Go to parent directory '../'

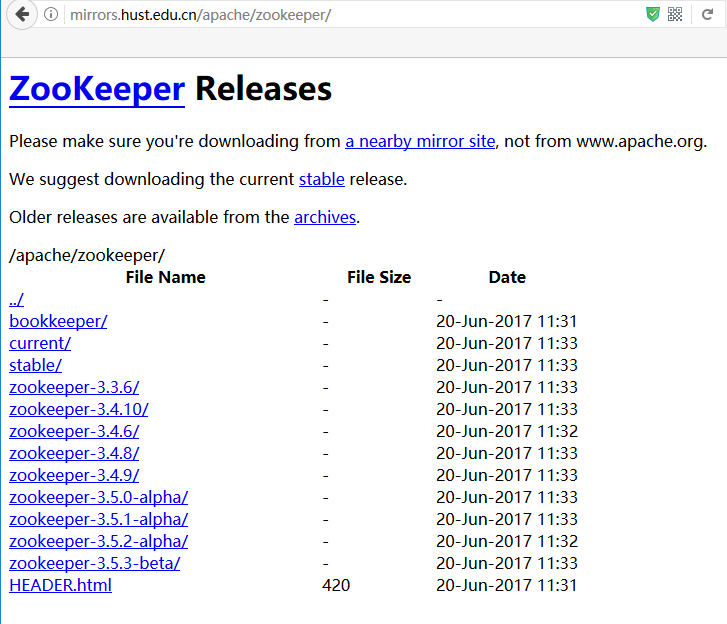click(16, 299)
